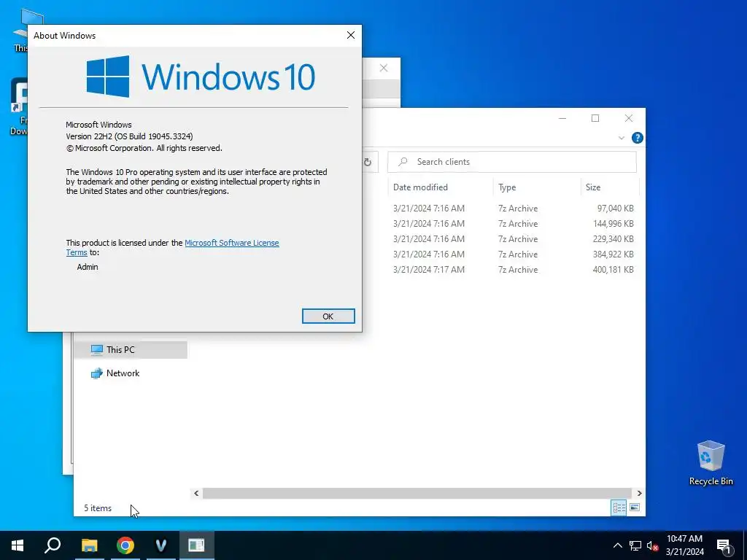This screenshot has width=747, height=560.
Task: Expand the Explorer ribbon chevron
Action: point(622,138)
